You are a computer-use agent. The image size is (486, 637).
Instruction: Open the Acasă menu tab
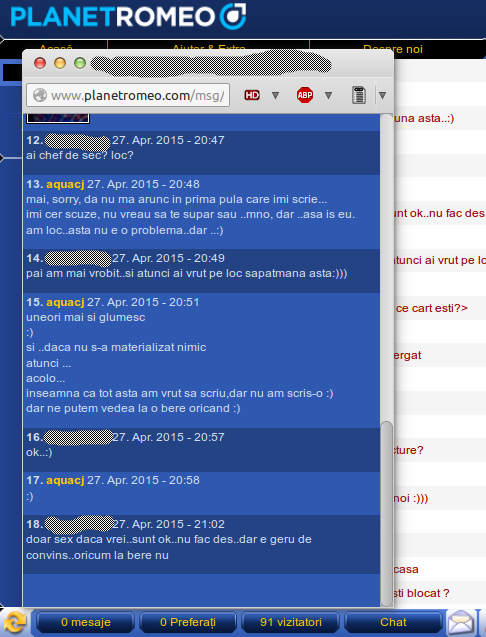(x=56, y=47)
